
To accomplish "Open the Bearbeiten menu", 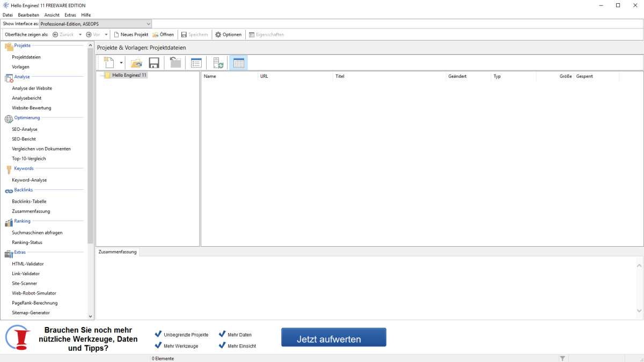I will point(28,15).
